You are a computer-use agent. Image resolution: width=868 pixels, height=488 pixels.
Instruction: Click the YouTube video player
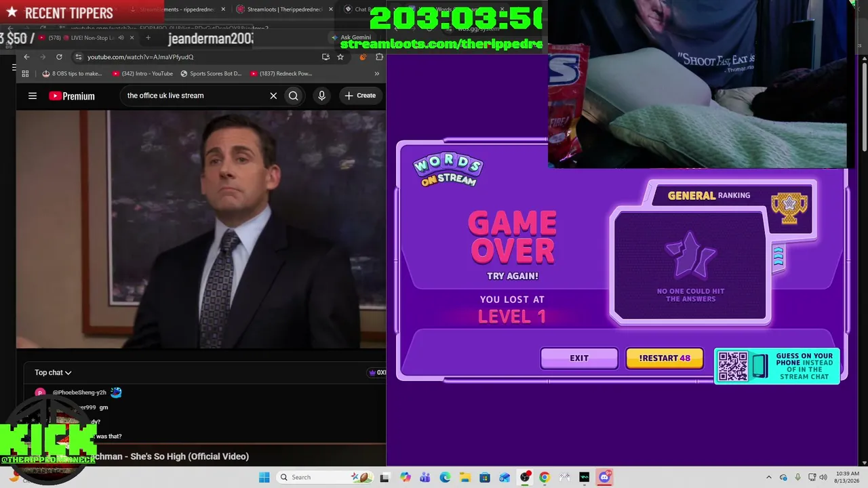click(201, 229)
